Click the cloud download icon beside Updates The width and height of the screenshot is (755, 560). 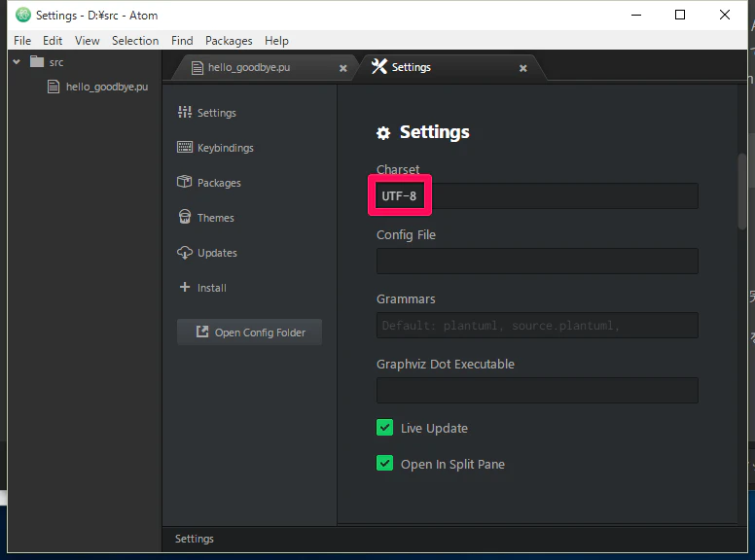pos(185,253)
